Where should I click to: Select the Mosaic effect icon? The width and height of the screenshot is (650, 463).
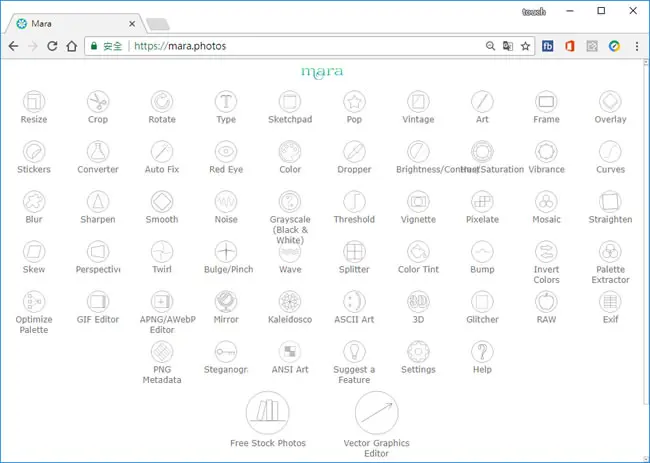(x=546, y=201)
